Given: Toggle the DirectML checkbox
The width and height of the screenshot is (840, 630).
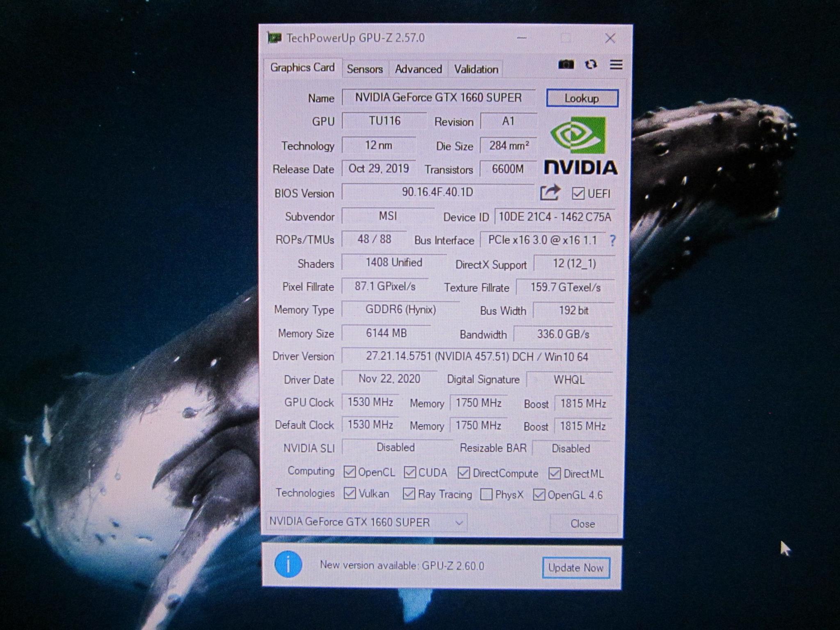Looking at the screenshot, I should click(555, 473).
